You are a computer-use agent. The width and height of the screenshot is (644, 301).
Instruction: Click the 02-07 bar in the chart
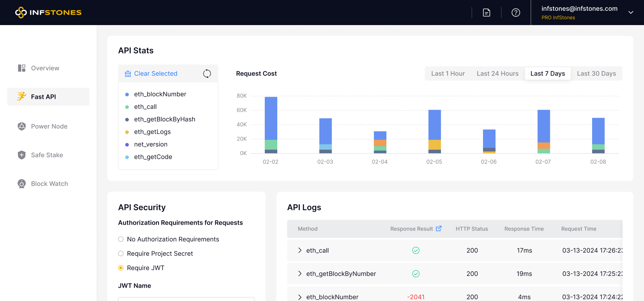click(x=544, y=132)
